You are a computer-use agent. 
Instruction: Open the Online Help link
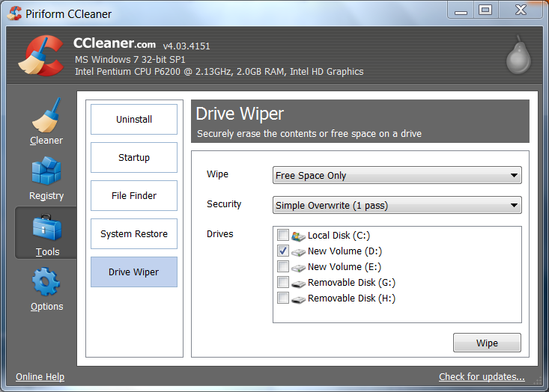click(40, 376)
